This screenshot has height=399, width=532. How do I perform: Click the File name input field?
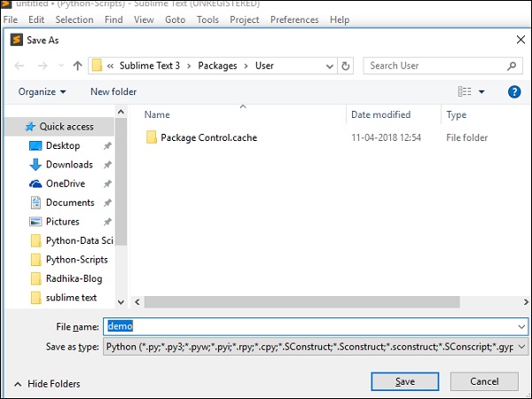click(x=316, y=326)
